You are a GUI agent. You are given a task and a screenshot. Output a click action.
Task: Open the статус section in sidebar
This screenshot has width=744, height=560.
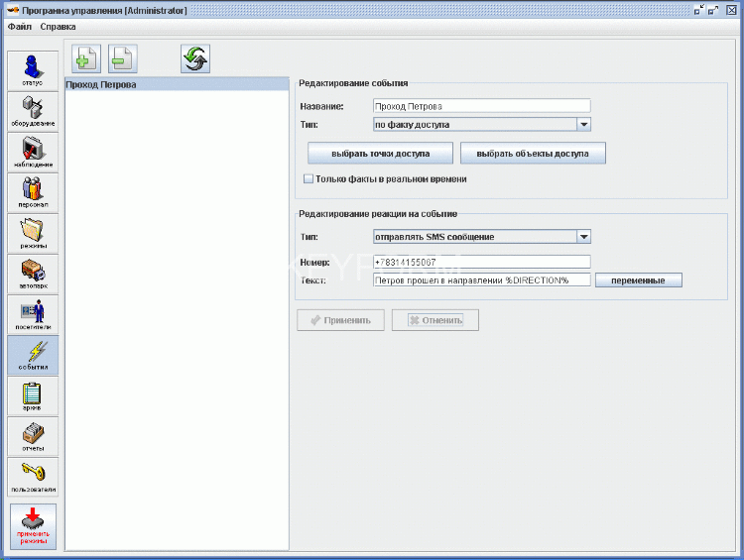click(33, 69)
